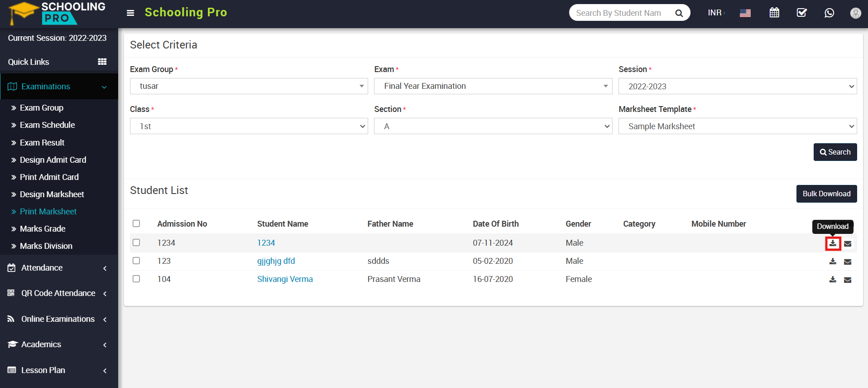Open Exam Group in the sidebar
Image resolution: width=868 pixels, height=388 pixels.
point(42,108)
